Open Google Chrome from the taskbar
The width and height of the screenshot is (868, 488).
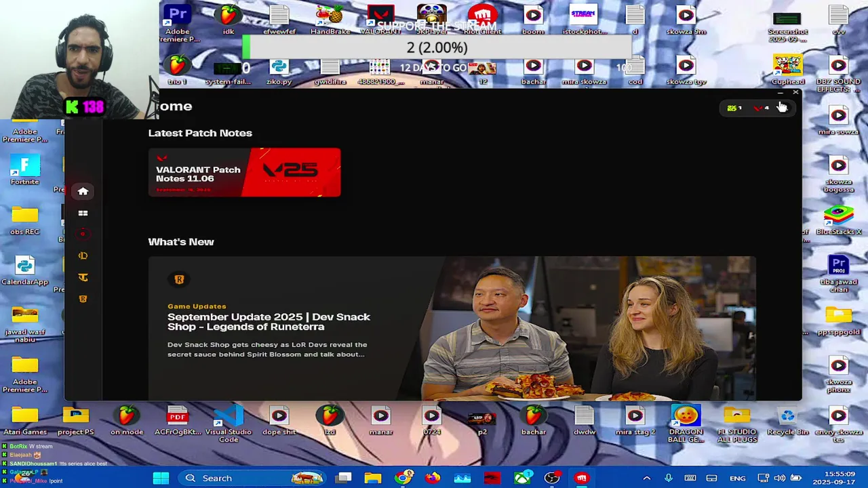click(x=403, y=479)
